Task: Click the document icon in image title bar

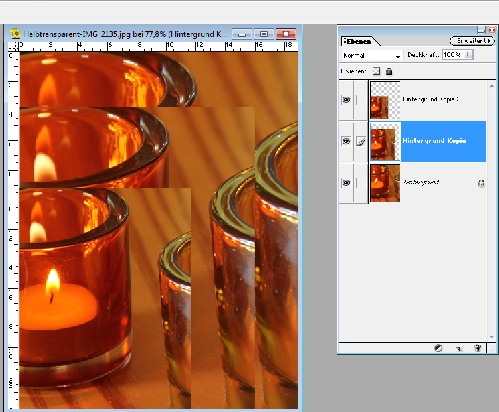Action: [15, 34]
